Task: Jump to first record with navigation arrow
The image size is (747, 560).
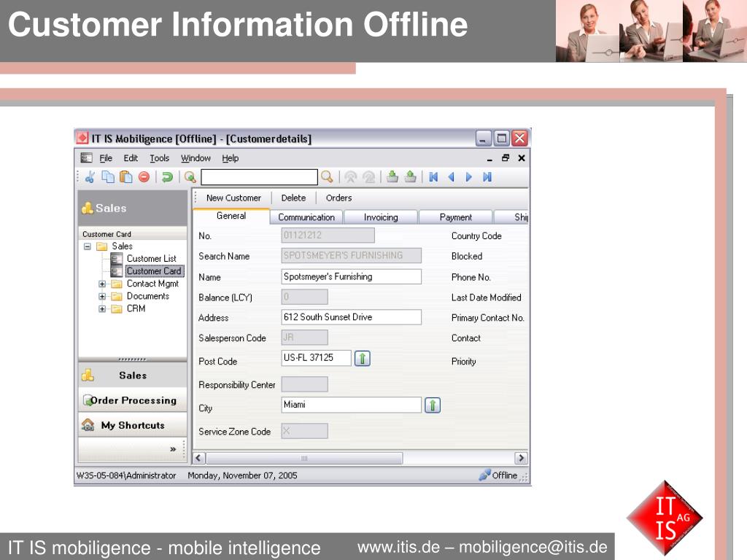Action: pyautogui.click(x=433, y=176)
